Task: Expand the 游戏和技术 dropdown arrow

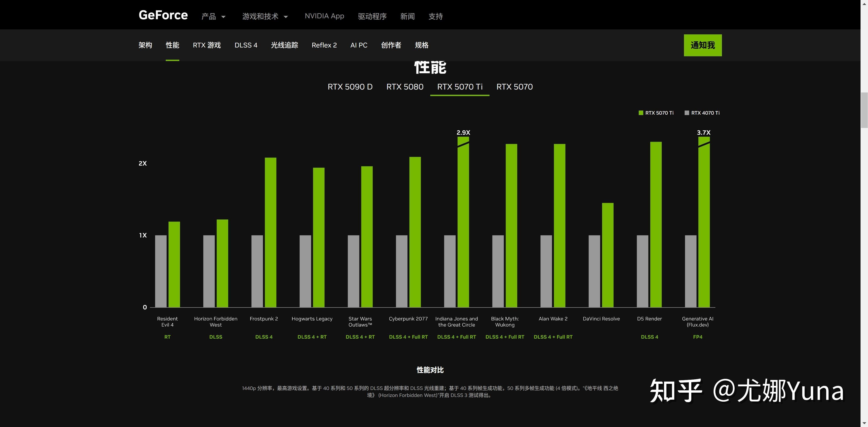Action: pyautogui.click(x=286, y=17)
